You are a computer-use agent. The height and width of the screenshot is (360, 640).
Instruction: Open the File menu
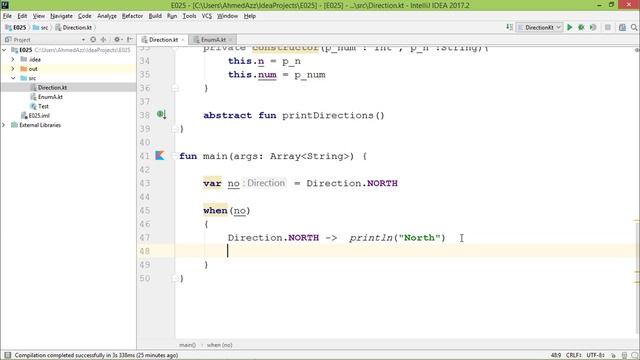[7, 16]
